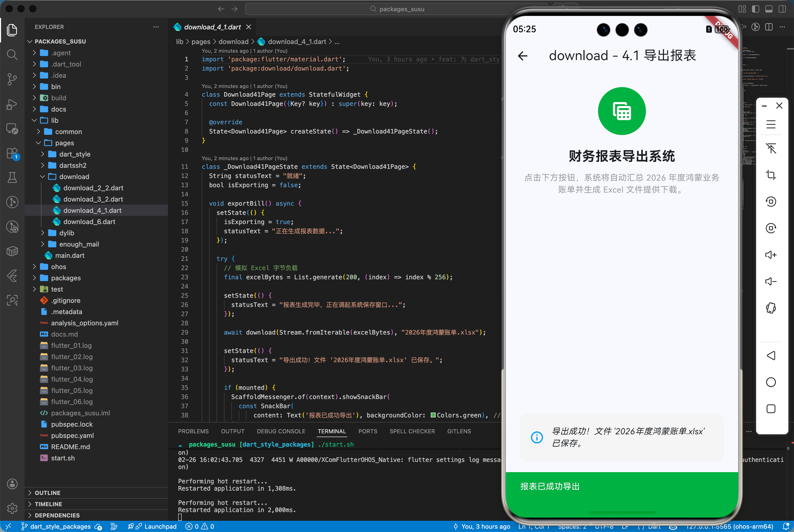This screenshot has width=794, height=532.
Task: Switch to PROBLEMS panel tab
Action: (193, 431)
